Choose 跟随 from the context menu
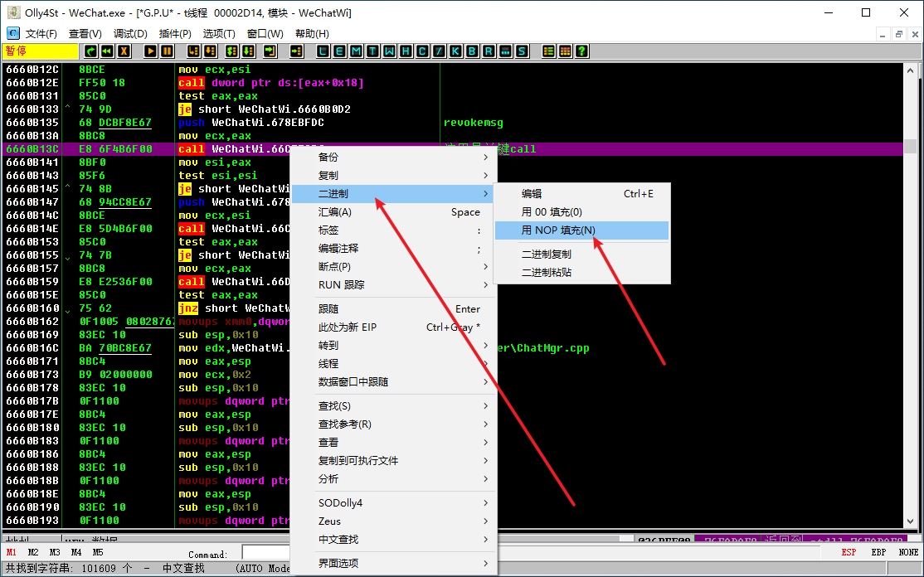 [394, 309]
